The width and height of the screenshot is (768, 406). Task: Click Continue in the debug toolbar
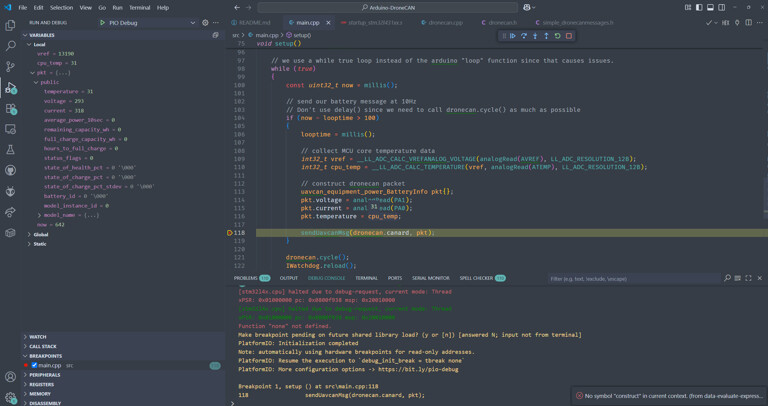coord(513,36)
